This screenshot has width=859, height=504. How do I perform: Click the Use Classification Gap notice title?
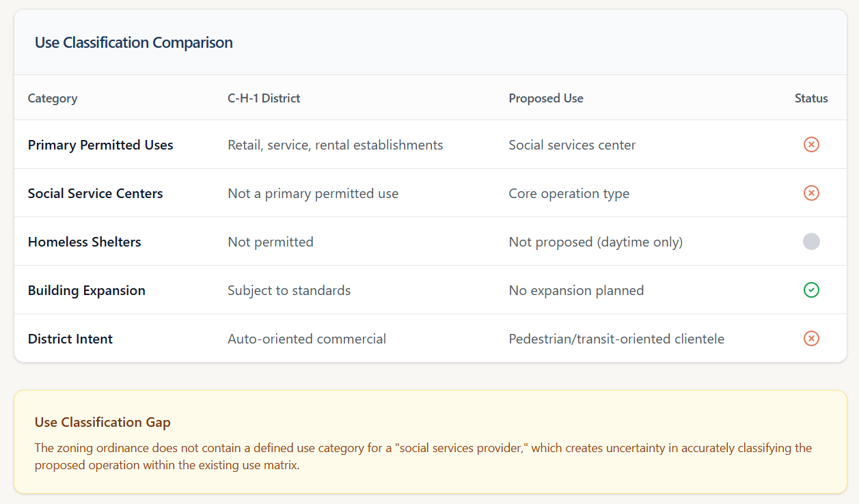(103, 422)
